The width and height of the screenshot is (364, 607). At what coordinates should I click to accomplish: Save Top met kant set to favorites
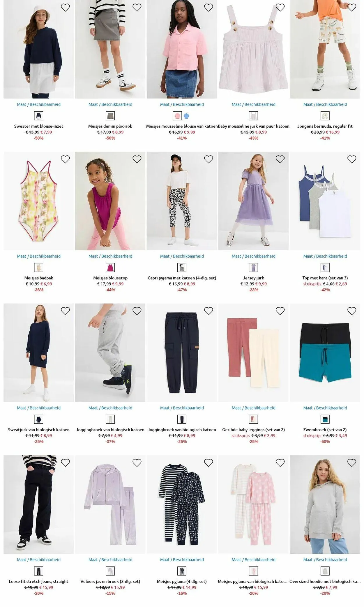tap(352, 159)
